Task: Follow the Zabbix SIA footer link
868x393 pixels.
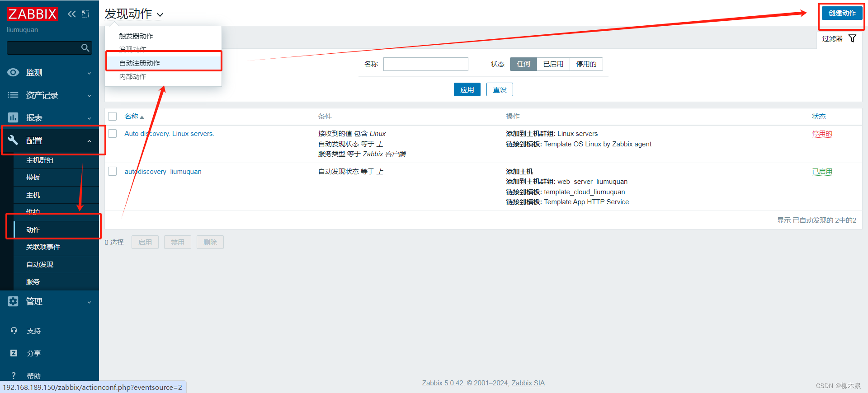Action: (528, 383)
